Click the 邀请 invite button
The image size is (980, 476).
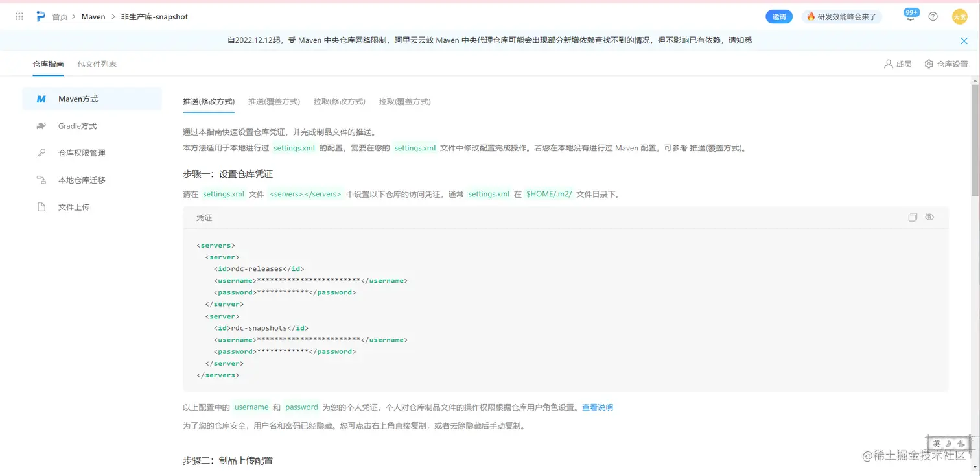pyautogui.click(x=778, y=17)
